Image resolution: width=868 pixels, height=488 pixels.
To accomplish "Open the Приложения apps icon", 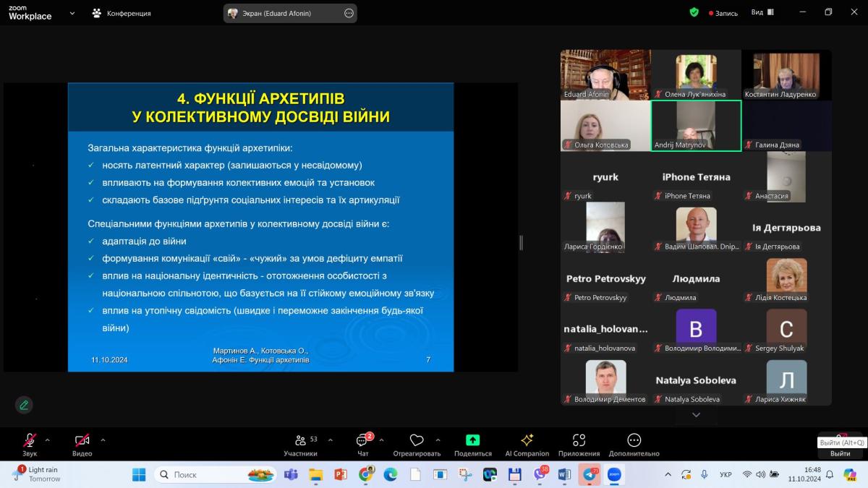I will tap(579, 440).
